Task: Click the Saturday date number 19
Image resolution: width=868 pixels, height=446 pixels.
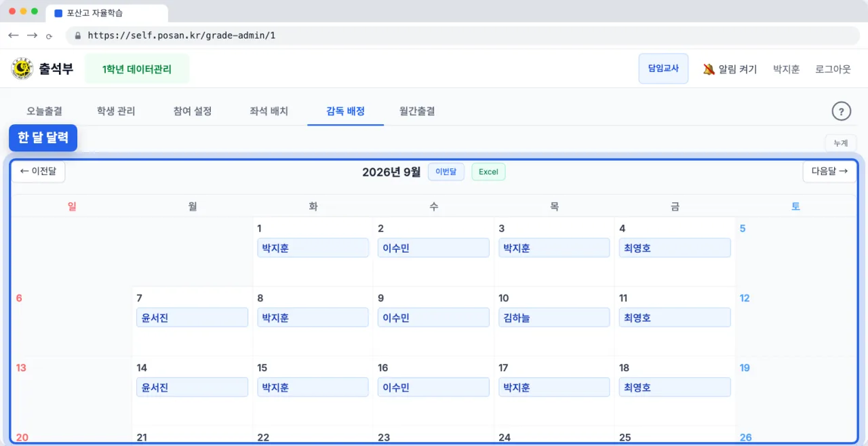Action: pos(745,368)
